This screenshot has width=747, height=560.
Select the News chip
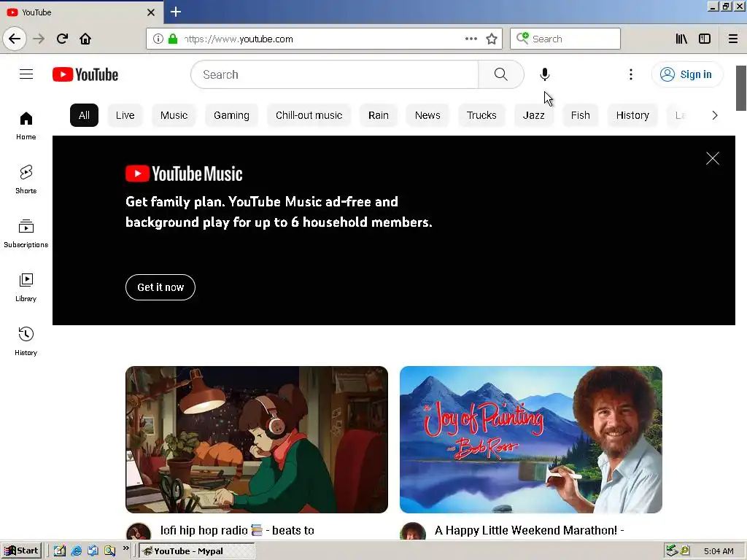tap(427, 115)
